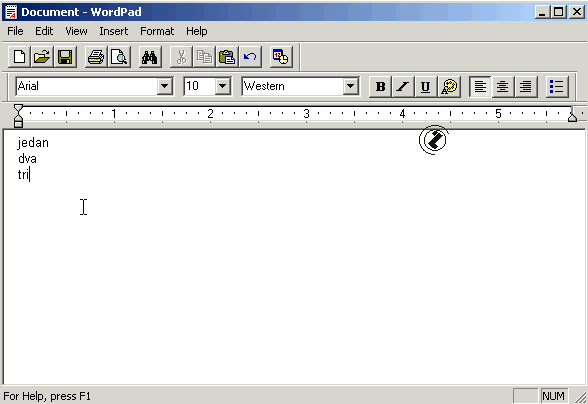Expand the font size 10 dropdown
This screenshot has width=588, height=404.
(x=222, y=86)
